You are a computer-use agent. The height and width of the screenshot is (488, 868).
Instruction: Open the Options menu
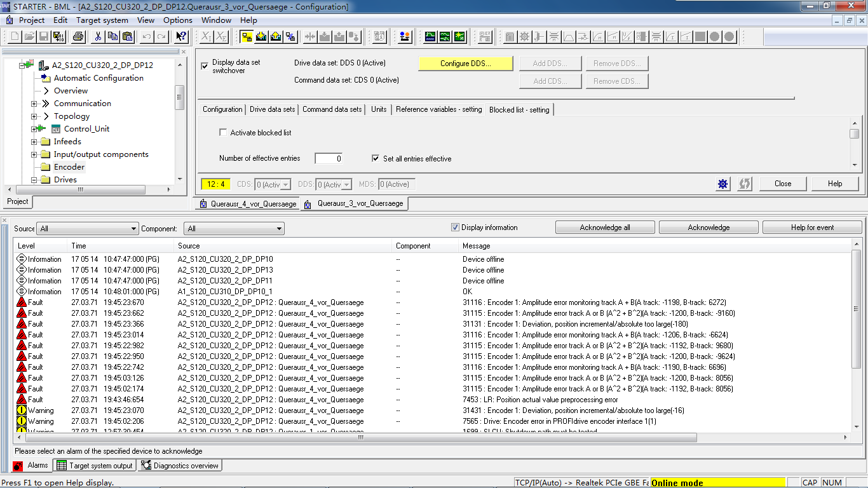[x=178, y=20]
